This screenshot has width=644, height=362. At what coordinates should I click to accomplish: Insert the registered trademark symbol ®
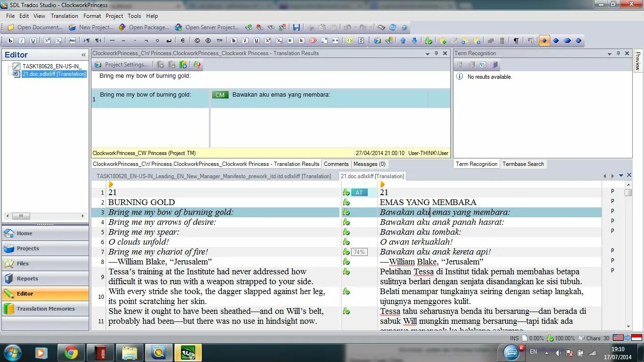point(208,41)
